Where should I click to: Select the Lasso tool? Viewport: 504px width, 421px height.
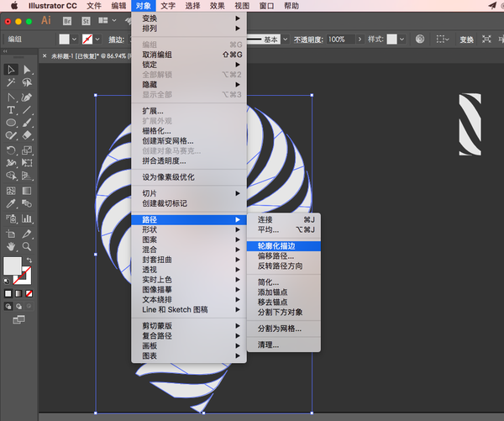[x=27, y=82]
